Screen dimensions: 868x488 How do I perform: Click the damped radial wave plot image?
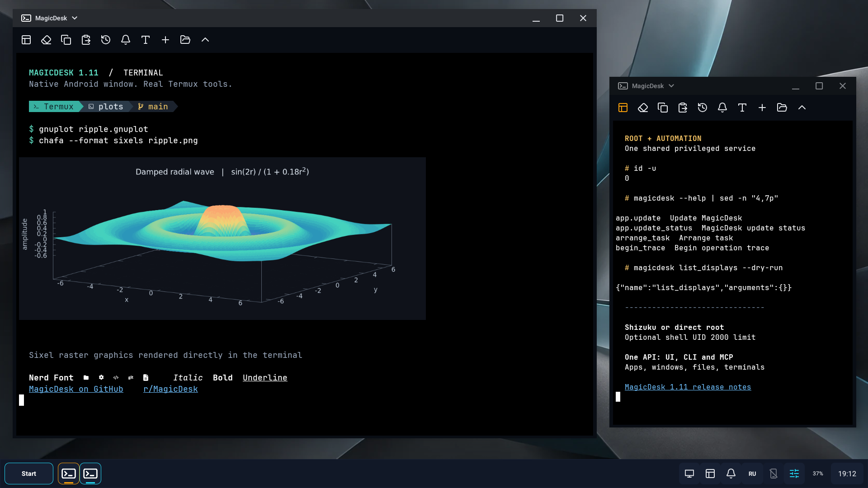pos(222,239)
